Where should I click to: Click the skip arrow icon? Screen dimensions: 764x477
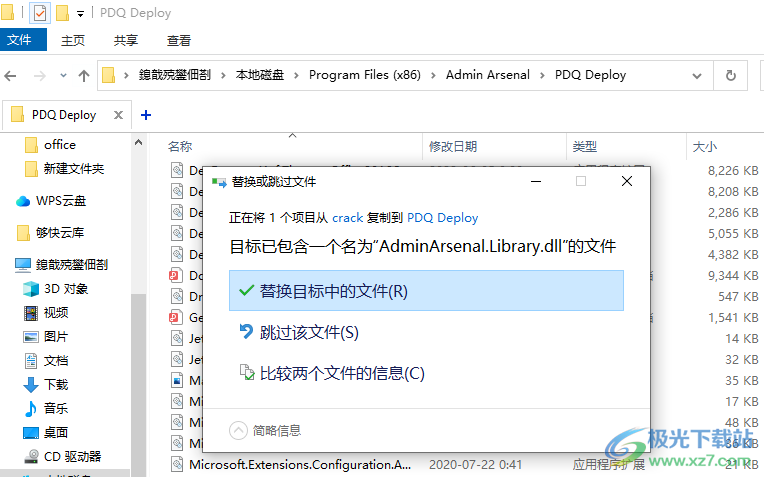(x=247, y=332)
